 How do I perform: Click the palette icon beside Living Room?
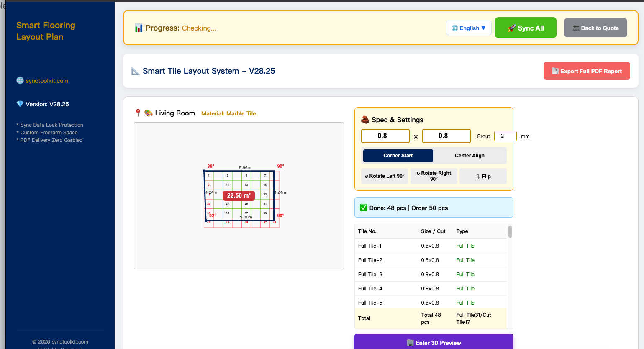148,113
